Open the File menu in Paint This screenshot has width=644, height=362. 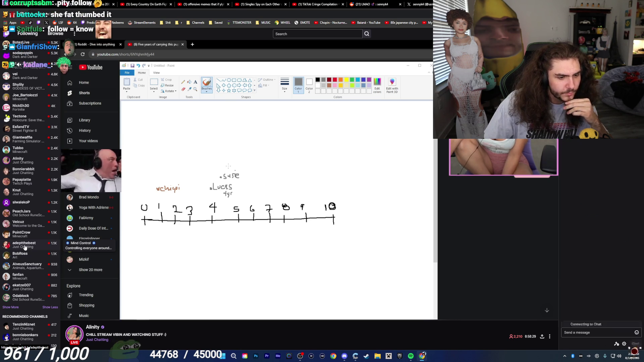click(127, 73)
